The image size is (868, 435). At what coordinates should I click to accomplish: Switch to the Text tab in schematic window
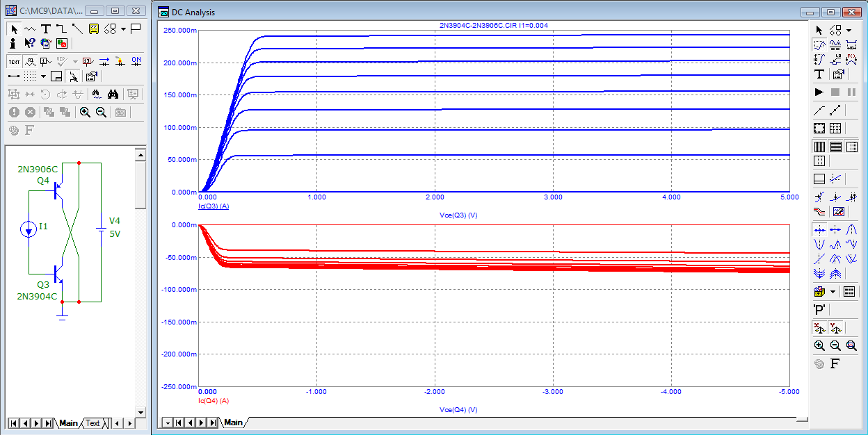click(x=93, y=423)
